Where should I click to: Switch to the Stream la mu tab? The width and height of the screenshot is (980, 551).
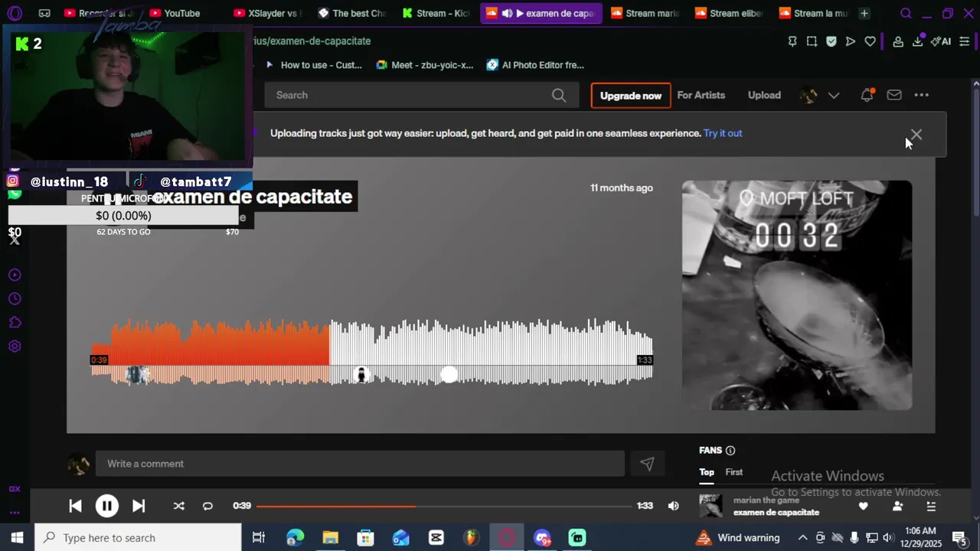pos(813,13)
